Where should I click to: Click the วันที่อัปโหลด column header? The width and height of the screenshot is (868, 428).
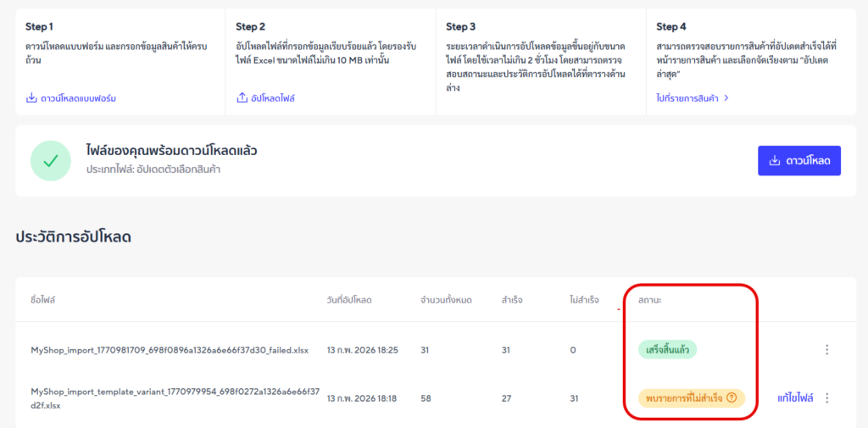349,300
